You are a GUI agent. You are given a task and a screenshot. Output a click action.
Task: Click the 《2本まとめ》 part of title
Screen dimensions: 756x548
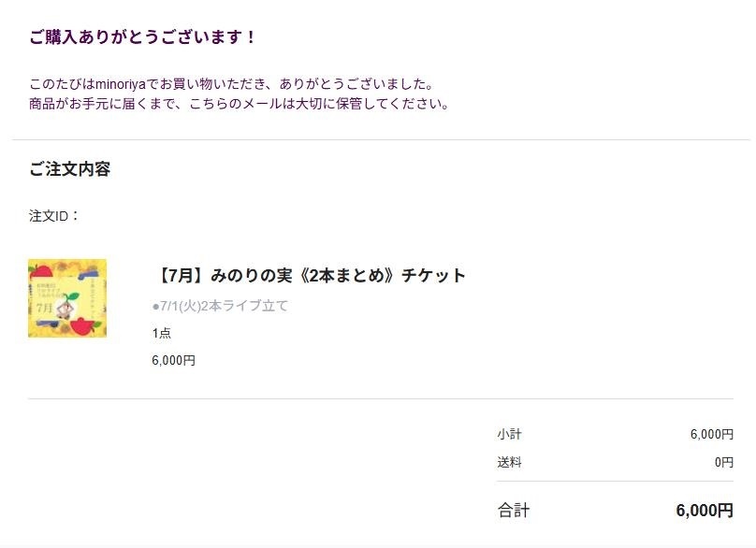(x=346, y=275)
